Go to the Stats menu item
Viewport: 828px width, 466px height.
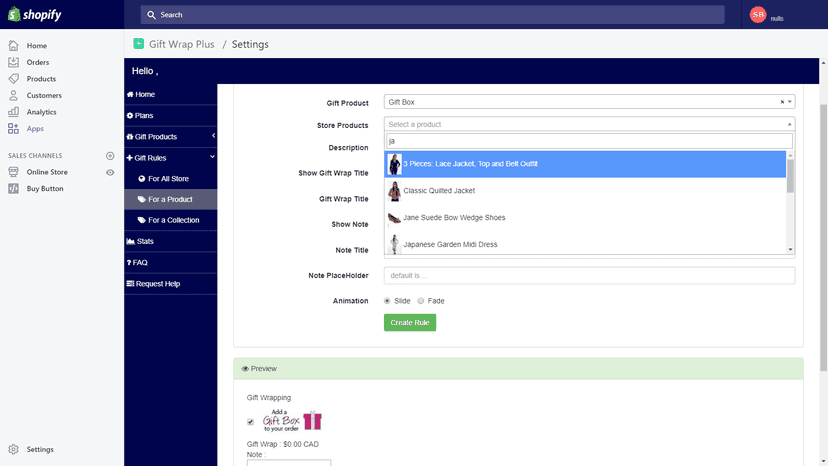(x=171, y=241)
